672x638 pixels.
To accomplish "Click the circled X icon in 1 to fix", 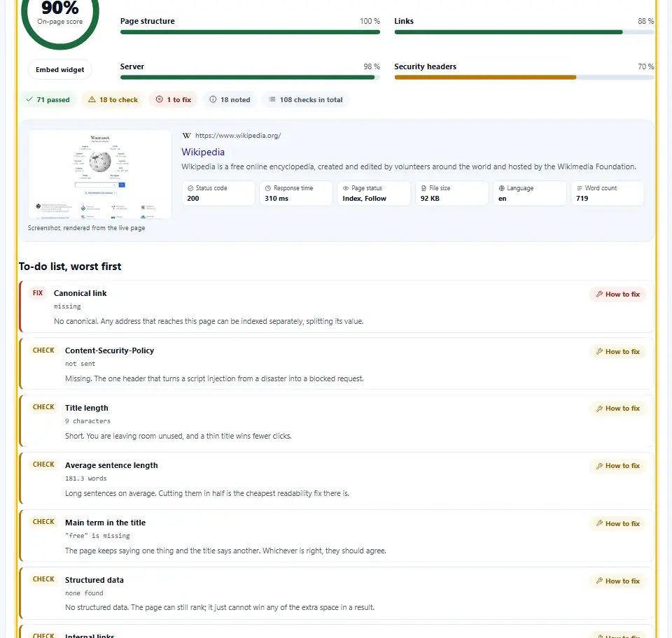I will [160, 99].
